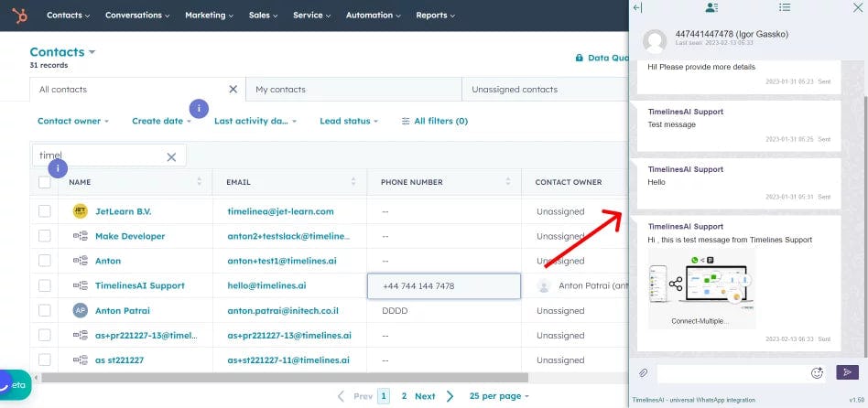Check the as+pr221227-13 row checkbox

44,335
